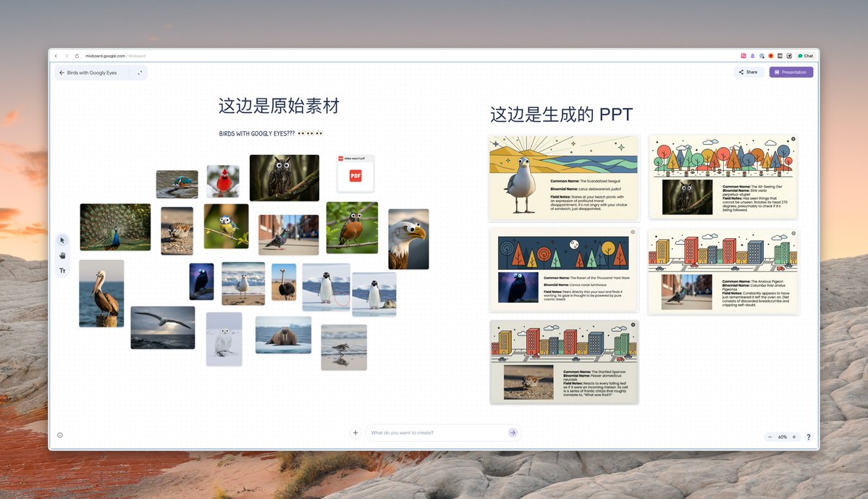Click the plus icon beside the prompt bar
The image size is (868, 499).
355,432
